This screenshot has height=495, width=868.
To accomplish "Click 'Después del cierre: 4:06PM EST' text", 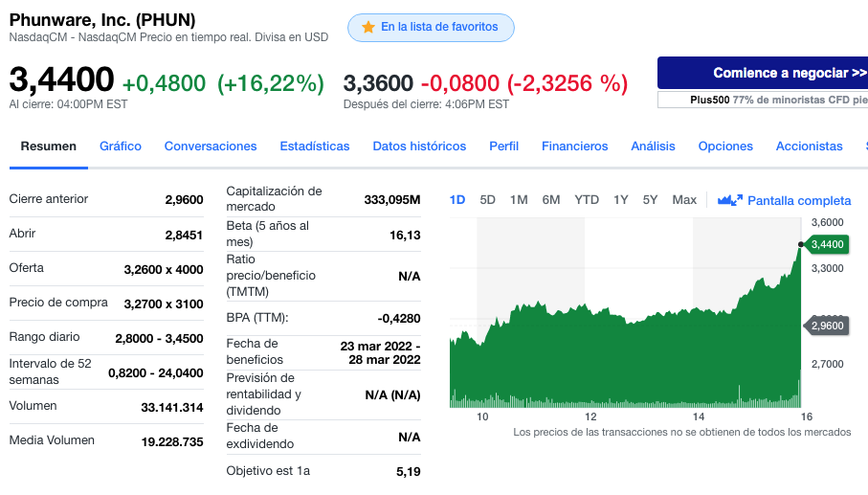I will click(426, 104).
